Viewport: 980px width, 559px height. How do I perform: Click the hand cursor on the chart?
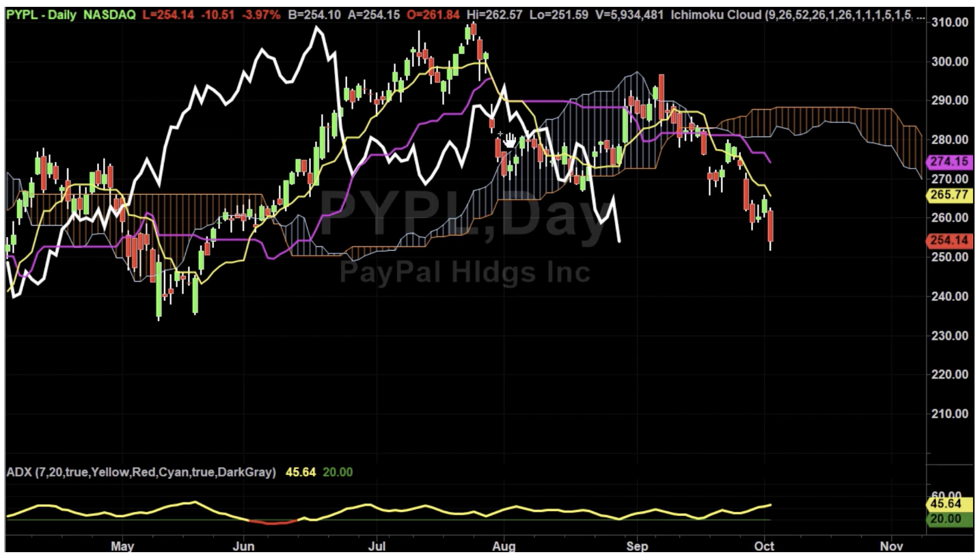point(509,141)
